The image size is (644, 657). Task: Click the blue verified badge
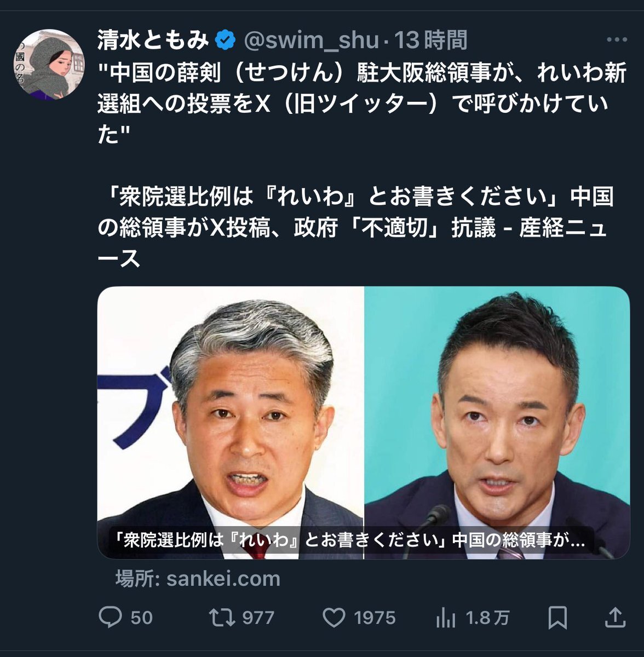click(225, 40)
